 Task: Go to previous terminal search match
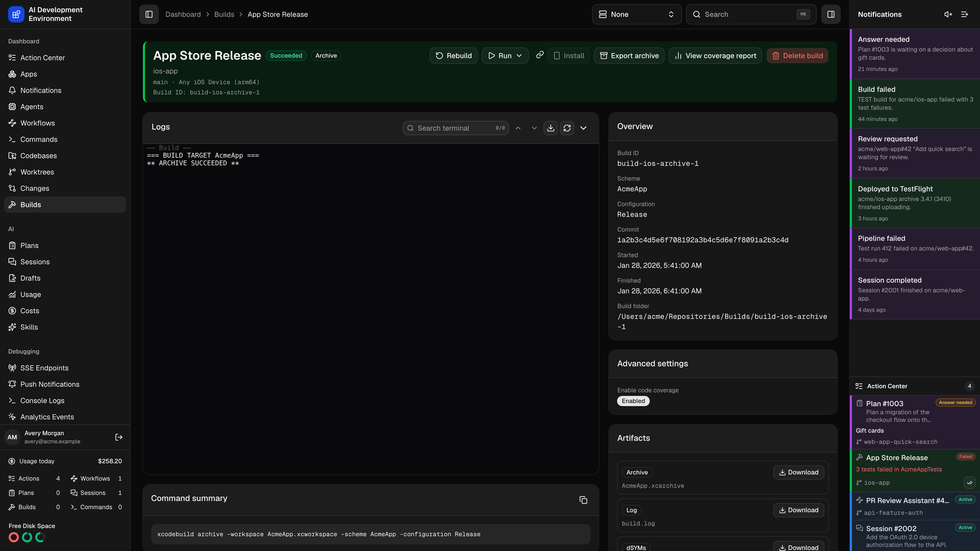[518, 128]
